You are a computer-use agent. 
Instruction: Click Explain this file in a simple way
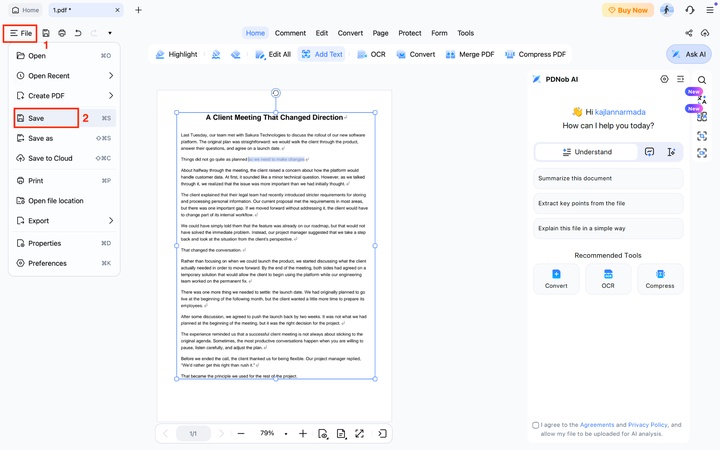click(608, 228)
